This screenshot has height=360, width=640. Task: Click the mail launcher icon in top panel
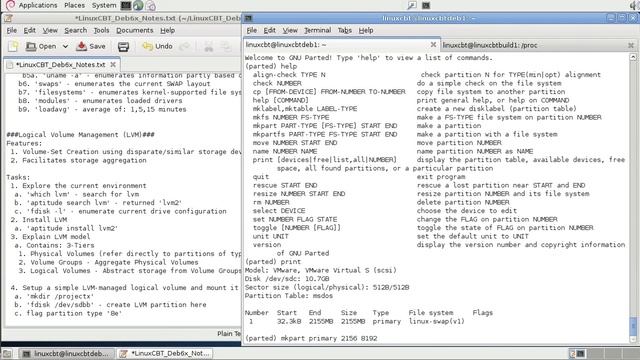pos(151,5)
